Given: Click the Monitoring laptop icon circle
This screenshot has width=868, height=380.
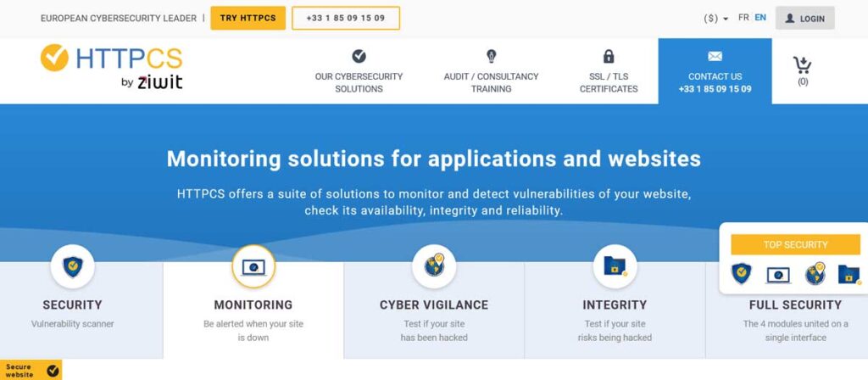Looking at the screenshot, I should click(x=253, y=266).
